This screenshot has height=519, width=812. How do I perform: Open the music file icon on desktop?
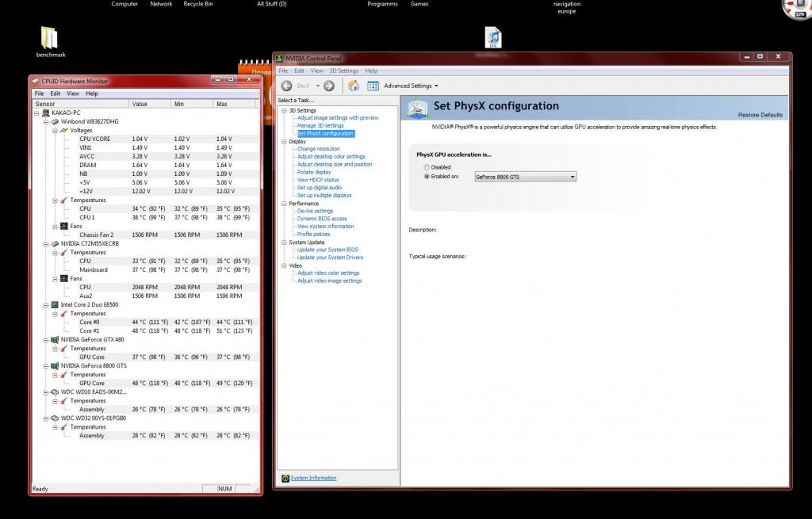pyautogui.click(x=493, y=37)
